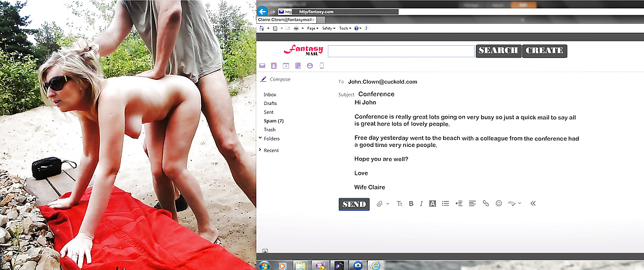This screenshot has height=270, width=644.
Task: Click the message body text 'Hope you are well?'
Action: (x=381, y=159)
